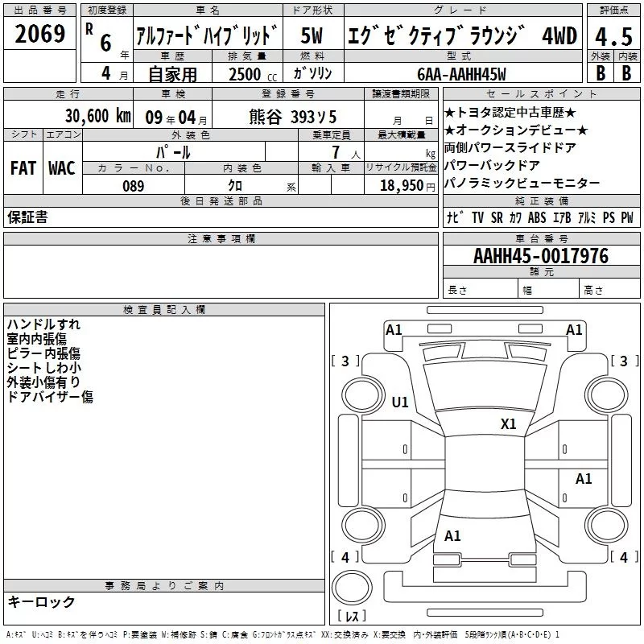The image size is (644, 644).
Task: Click vehicle history 自家用
Action: tap(172, 74)
